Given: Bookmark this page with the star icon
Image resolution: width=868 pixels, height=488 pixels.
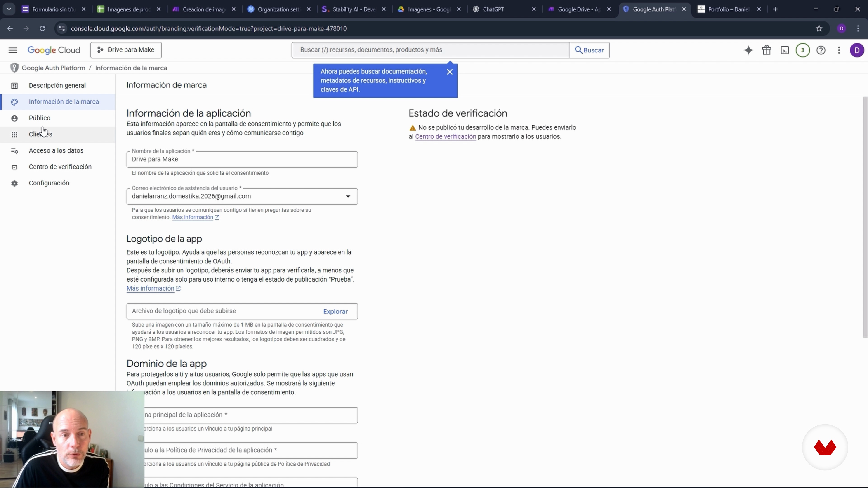Looking at the screenshot, I should (819, 29).
